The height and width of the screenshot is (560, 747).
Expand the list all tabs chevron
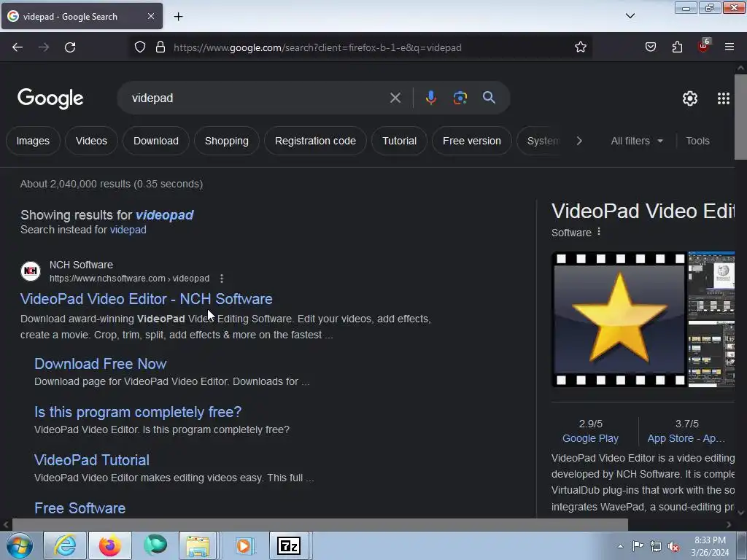(x=630, y=16)
